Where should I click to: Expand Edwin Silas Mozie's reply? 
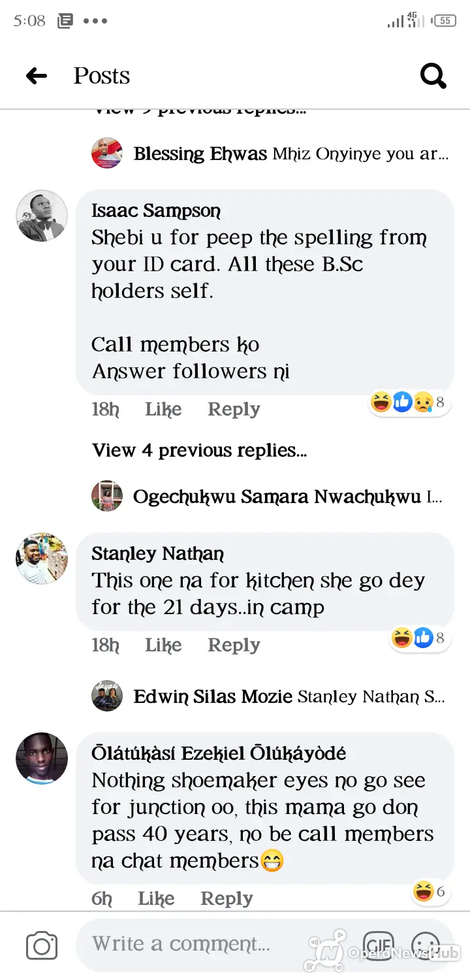click(269, 696)
